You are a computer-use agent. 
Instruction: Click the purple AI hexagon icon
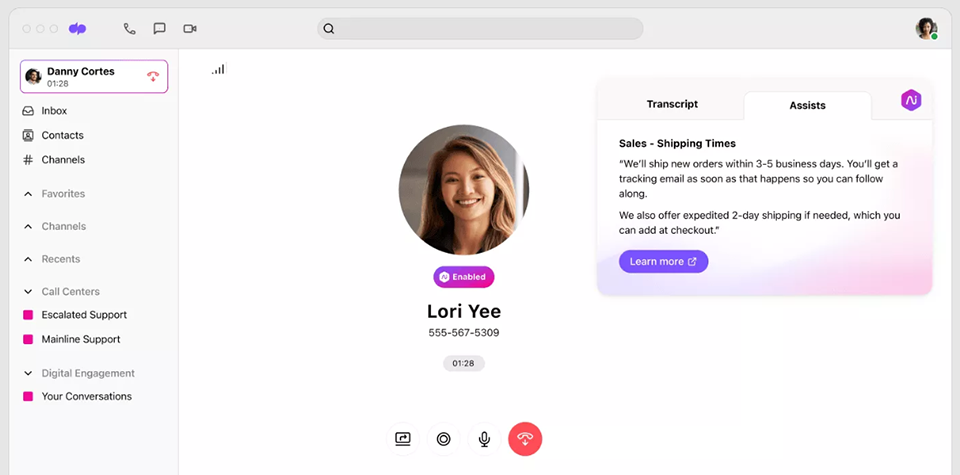pos(910,100)
